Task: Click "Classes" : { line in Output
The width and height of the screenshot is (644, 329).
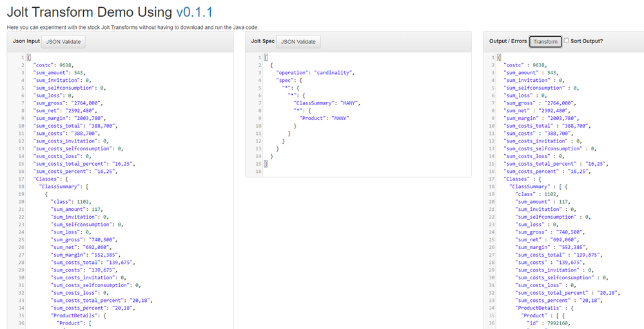Action: 523,179
